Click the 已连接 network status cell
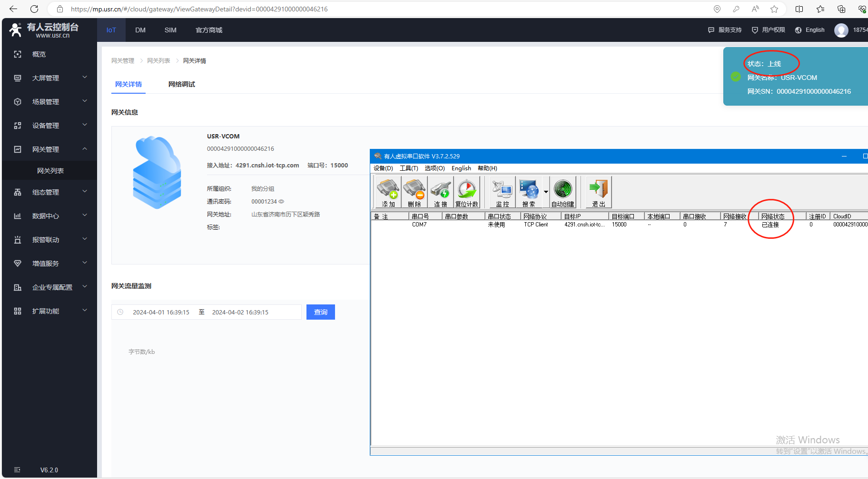The height and width of the screenshot is (479, 868). click(x=770, y=225)
